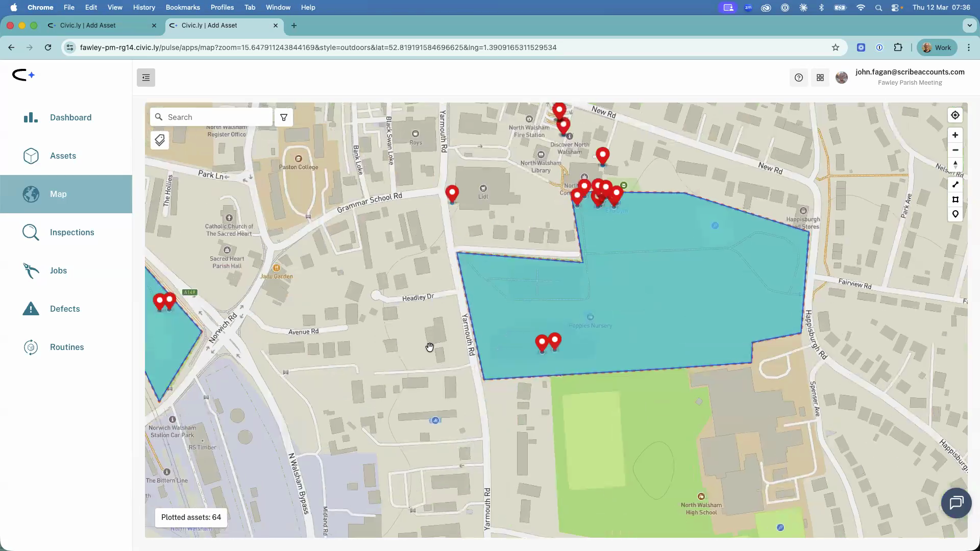Viewport: 980px width, 551px height.
Task: Click the zoom in button on the map
Action: point(955,135)
